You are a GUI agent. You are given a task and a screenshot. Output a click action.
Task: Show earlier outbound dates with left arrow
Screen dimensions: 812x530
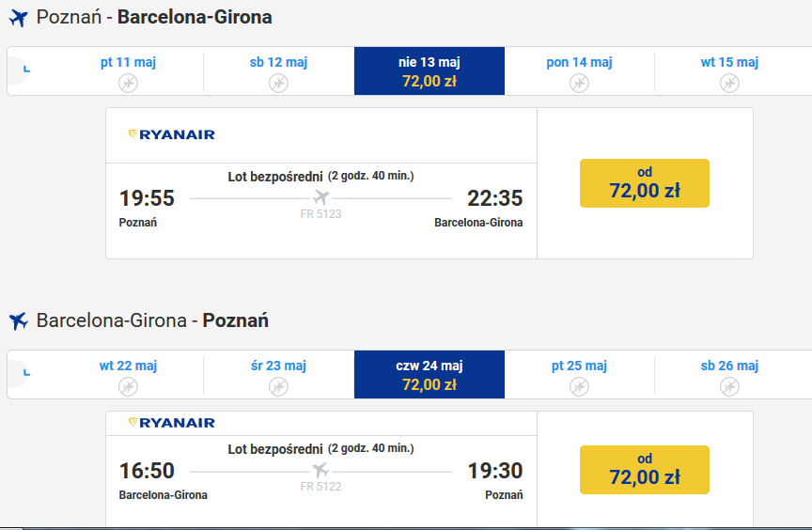point(21,70)
